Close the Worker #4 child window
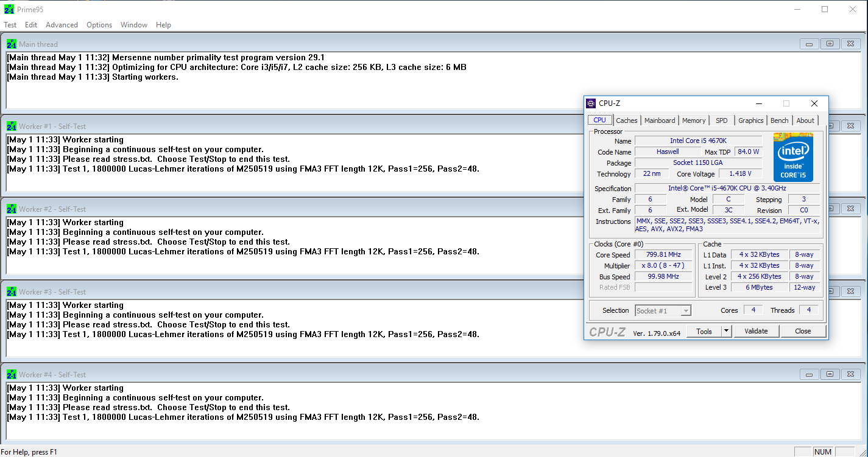 [x=850, y=374]
